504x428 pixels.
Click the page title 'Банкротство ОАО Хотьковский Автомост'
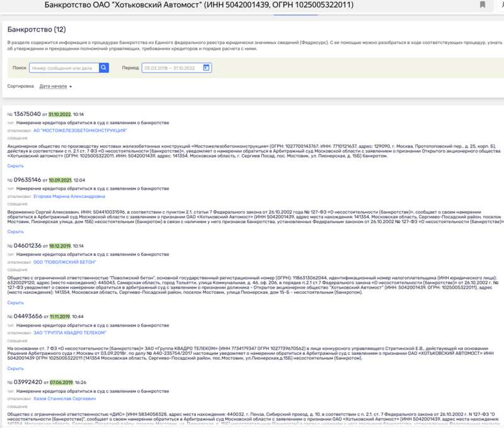coord(199,5)
